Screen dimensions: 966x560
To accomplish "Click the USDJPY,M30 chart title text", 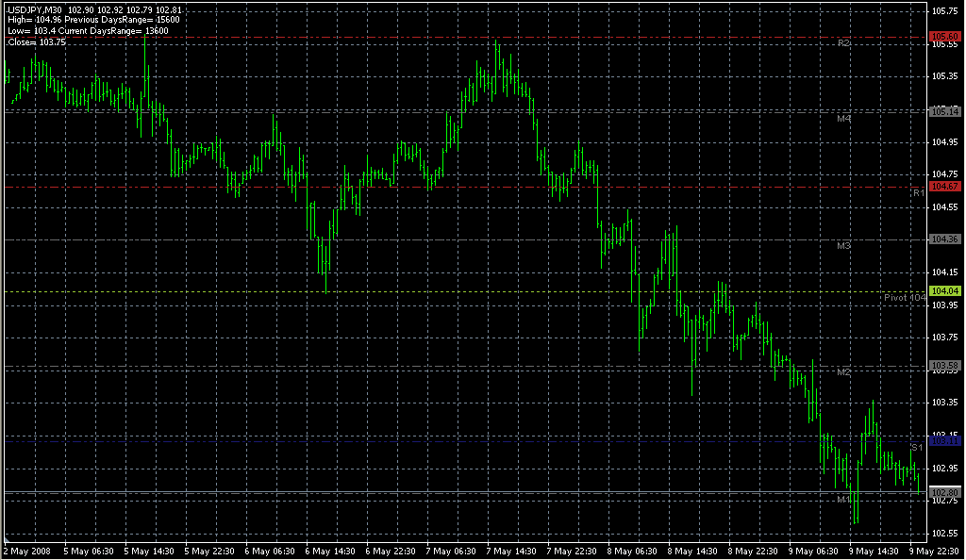I will tap(35, 9).
